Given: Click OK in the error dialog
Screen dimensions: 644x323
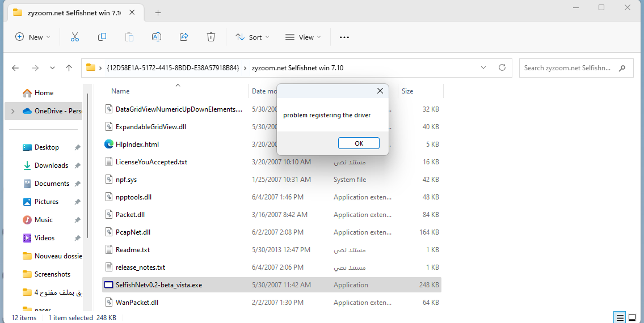Looking at the screenshot, I should tap(359, 143).
